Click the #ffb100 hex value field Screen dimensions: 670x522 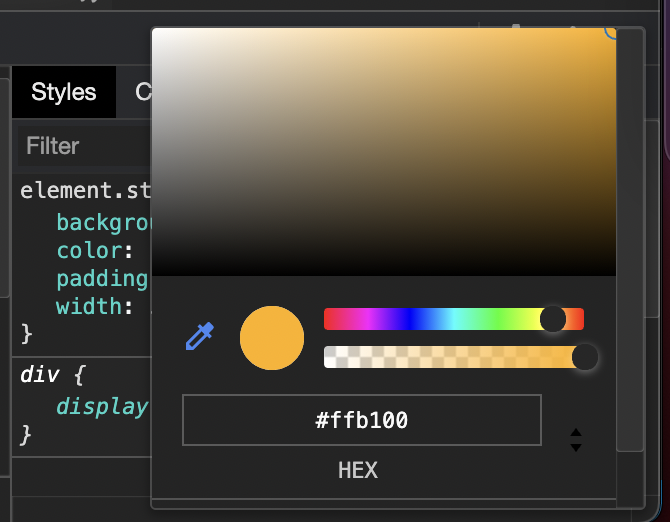(x=361, y=420)
